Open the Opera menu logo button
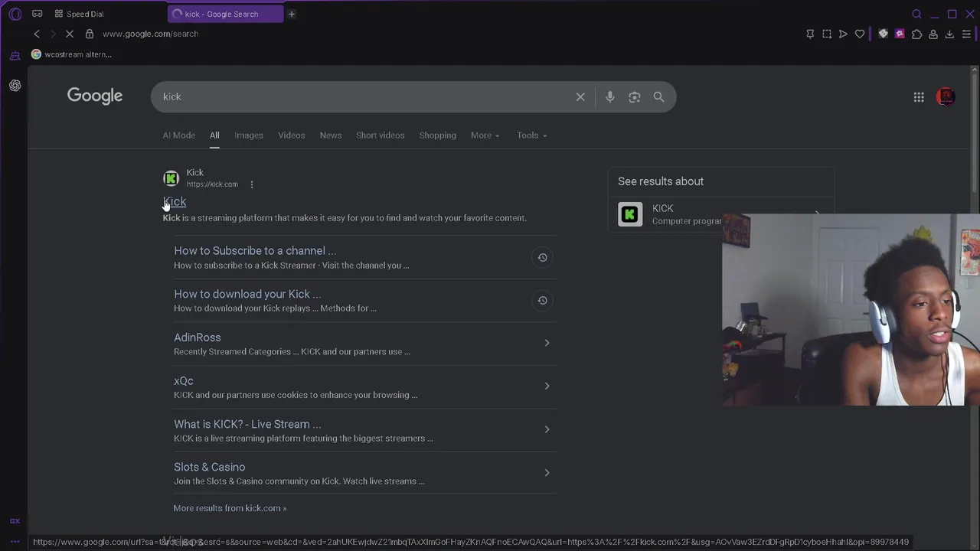The height and width of the screenshot is (551, 980). click(x=15, y=14)
